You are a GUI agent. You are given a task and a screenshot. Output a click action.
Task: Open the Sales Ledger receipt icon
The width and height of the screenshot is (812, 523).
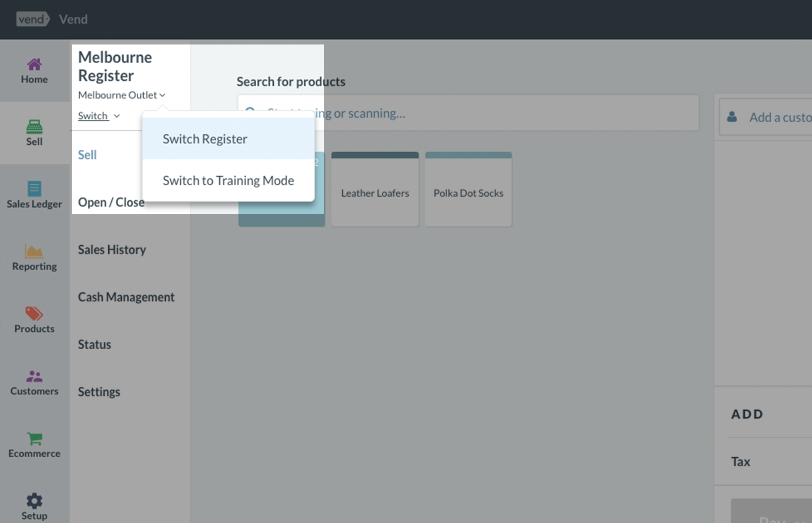[x=34, y=189]
